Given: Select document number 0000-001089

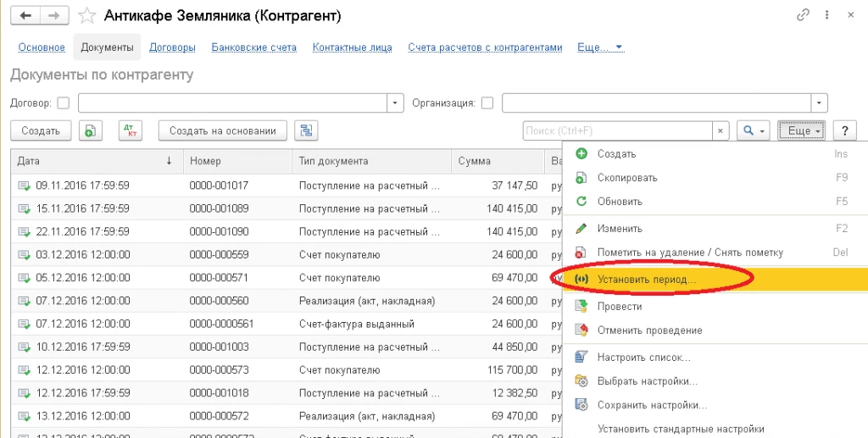Looking at the screenshot, I should click(220, 209).
